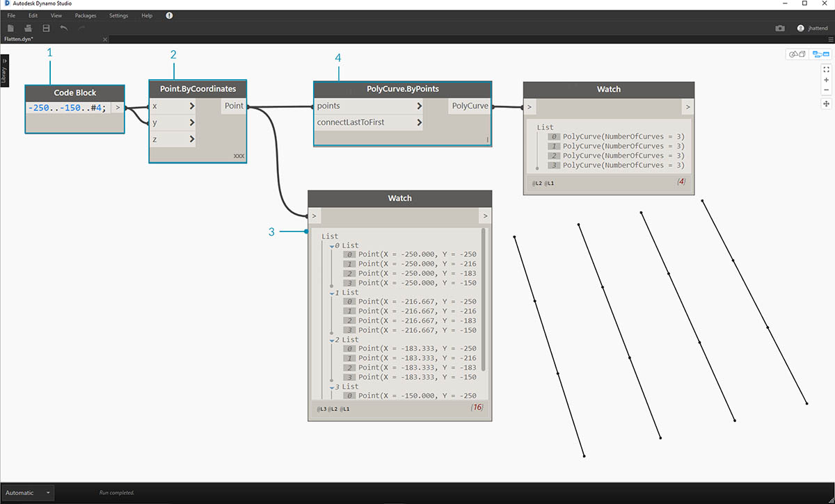This screenshot has height=504, width=835.
Task: Click the Run completed status text
Action: tap(117, 493)
